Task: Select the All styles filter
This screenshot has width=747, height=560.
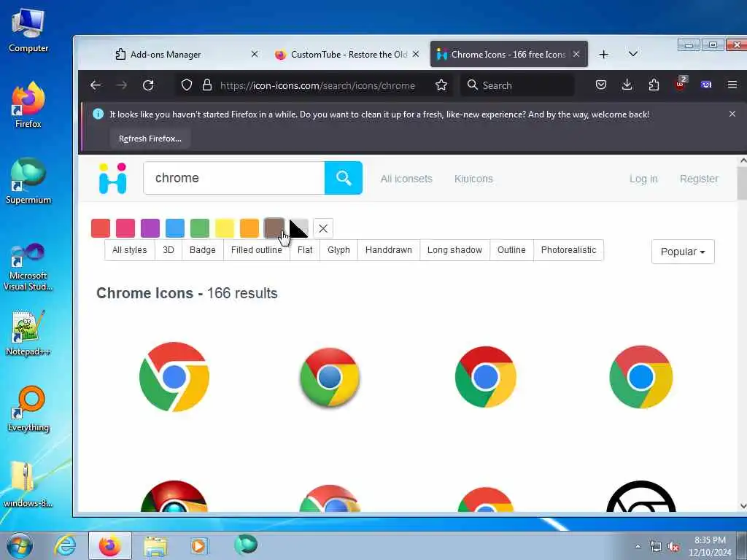Action: pos(130,250)
